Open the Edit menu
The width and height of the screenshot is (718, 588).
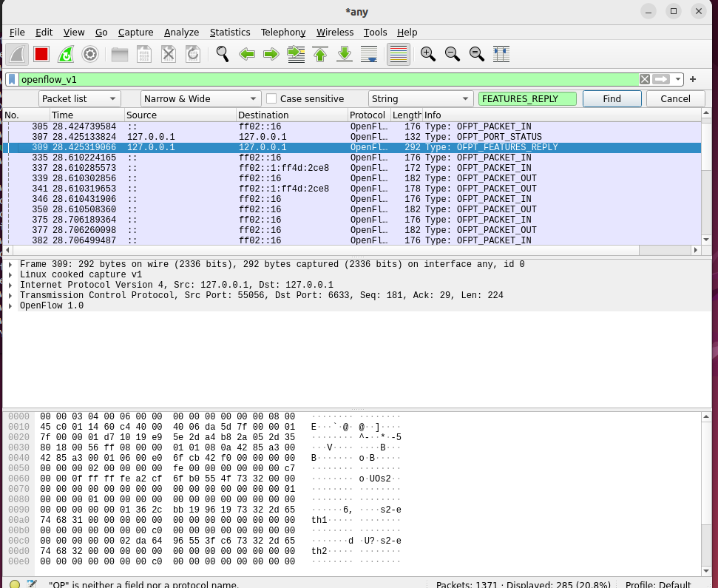tap(44, 33)
